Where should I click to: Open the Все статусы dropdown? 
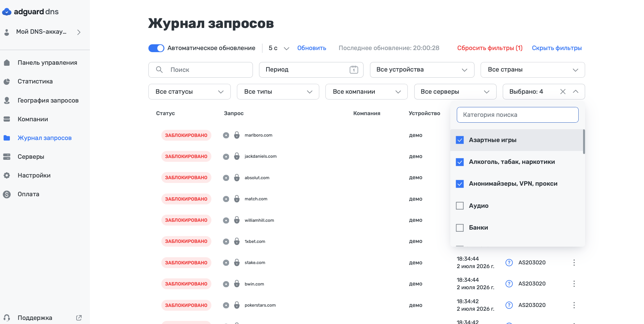(190, 92)
